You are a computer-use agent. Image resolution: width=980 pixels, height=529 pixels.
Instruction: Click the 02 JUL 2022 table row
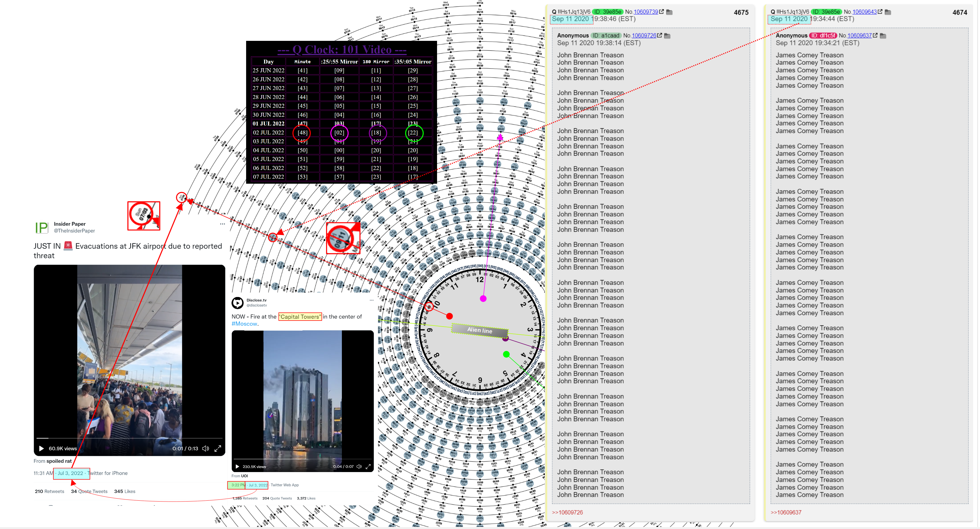[x=342, y=133]
